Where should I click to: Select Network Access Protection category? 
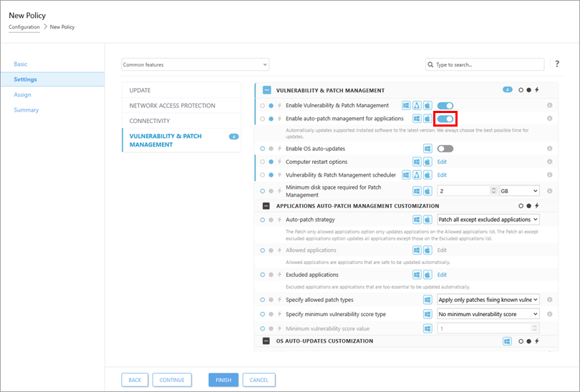pyautogui.click(x=172, y=105)
